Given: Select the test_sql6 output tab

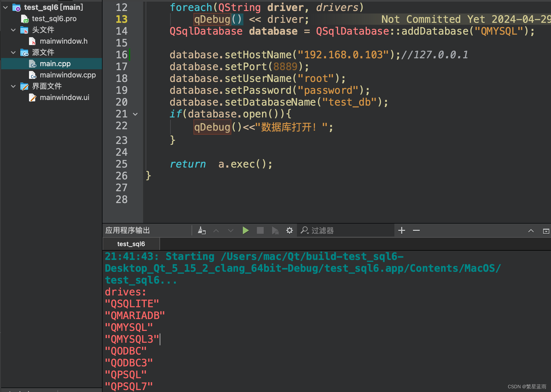Looking at the screenshot, I should [131, 244].
